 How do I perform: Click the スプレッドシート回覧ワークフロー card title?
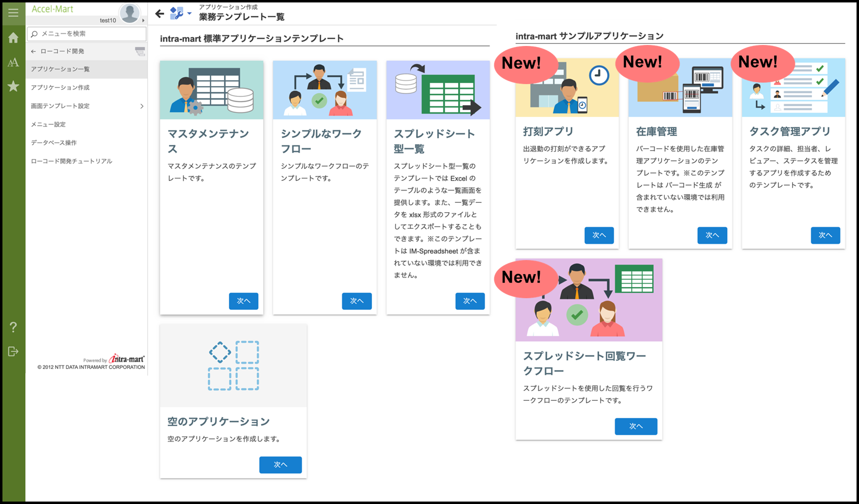[585, 364]
